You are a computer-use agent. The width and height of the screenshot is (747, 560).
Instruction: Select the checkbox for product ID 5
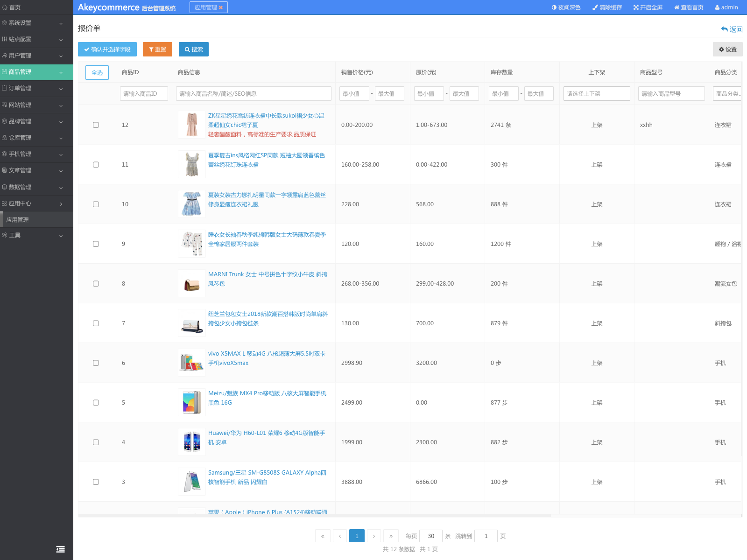96,403
